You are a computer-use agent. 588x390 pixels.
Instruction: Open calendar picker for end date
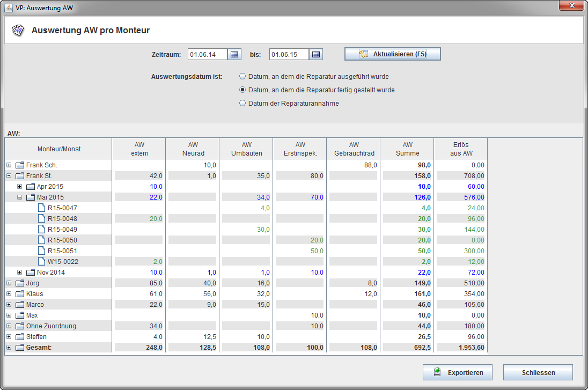click(316, 54)
